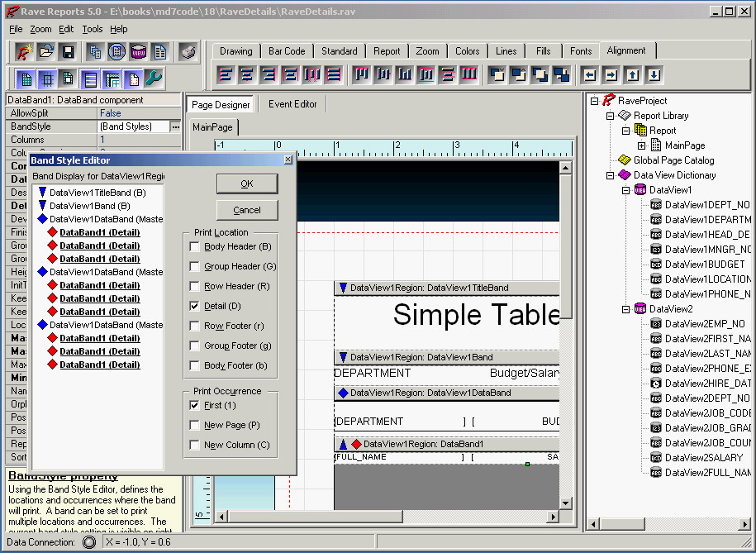Click the down arrow nudge icon
Image resolution: width=756 pixels, height=553 pixels.
point(654,75)
